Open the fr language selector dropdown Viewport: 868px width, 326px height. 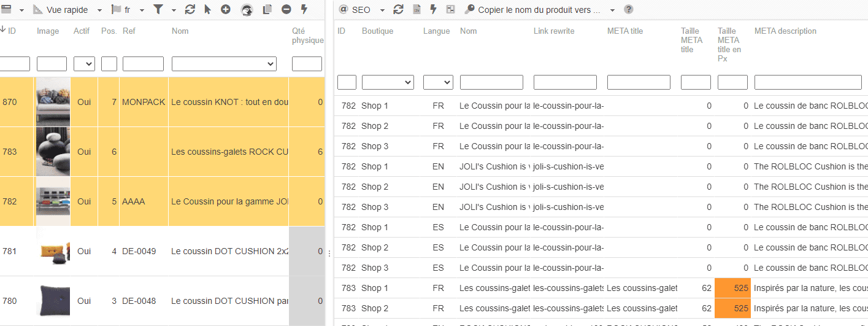(x=128, y=10)
